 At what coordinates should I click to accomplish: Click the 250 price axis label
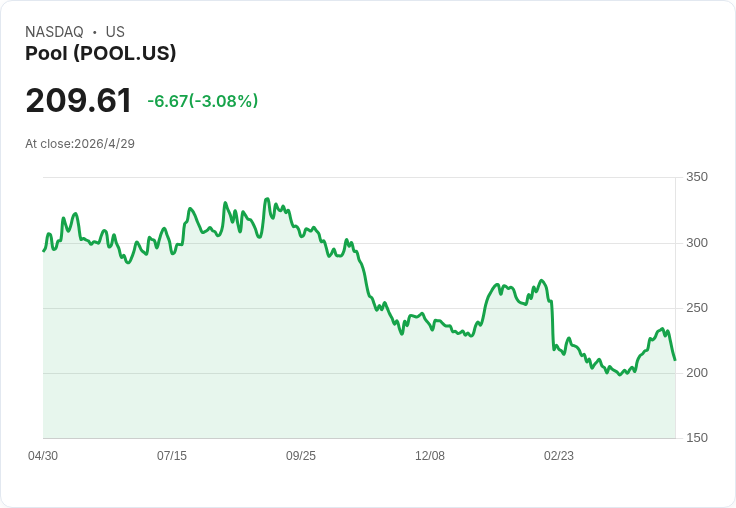click(697, 308)
